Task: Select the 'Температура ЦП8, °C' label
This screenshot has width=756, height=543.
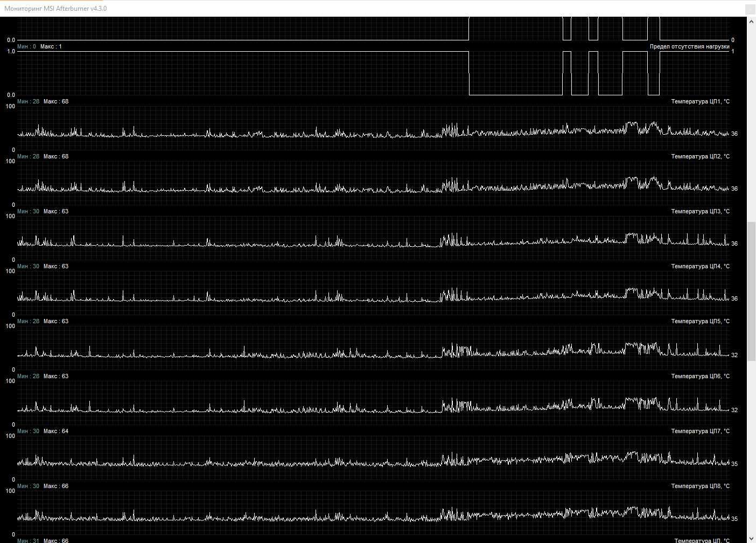Action: click(x=700, y=486)
